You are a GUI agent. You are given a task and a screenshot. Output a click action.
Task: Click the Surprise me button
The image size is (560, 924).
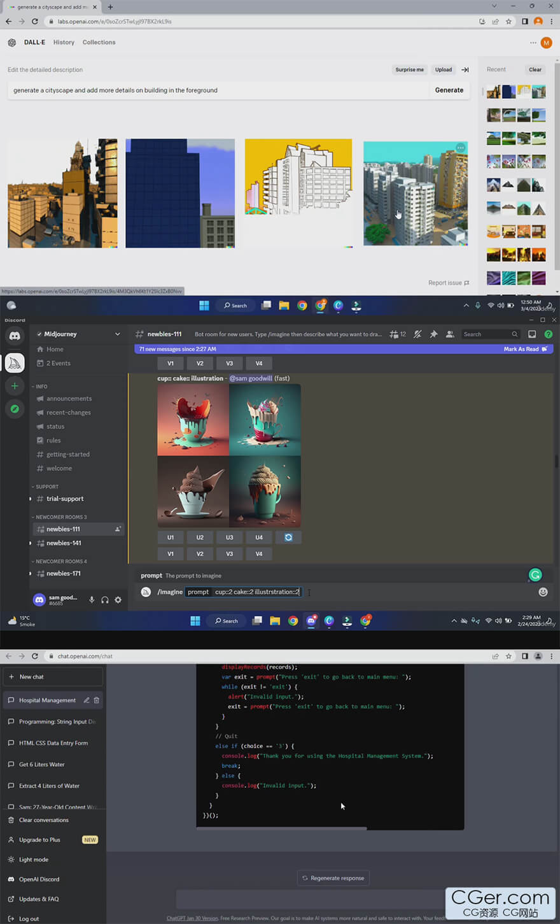(x=409, y=70)
